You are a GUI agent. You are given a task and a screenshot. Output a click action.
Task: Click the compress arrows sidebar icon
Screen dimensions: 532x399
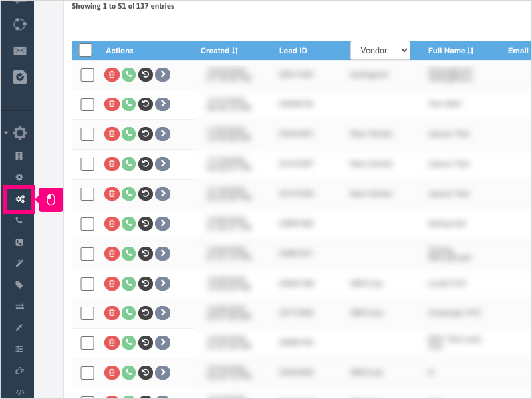(19, 327)
